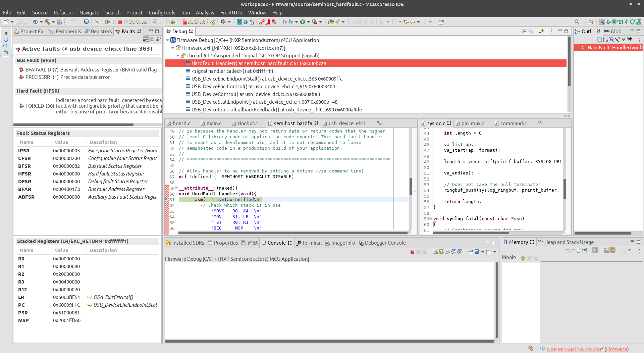Toggle Scroll Lock in Console toolbar
The image size is (644, 353).
point(442,252)
